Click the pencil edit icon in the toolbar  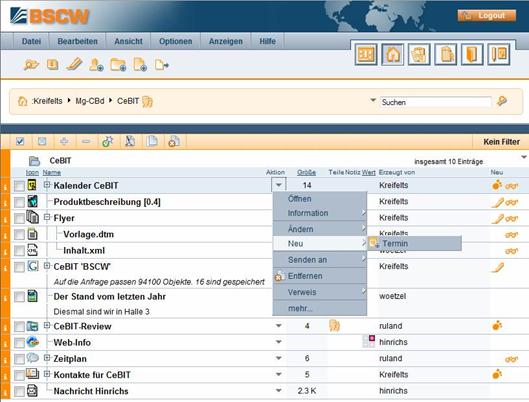point(74,64)
